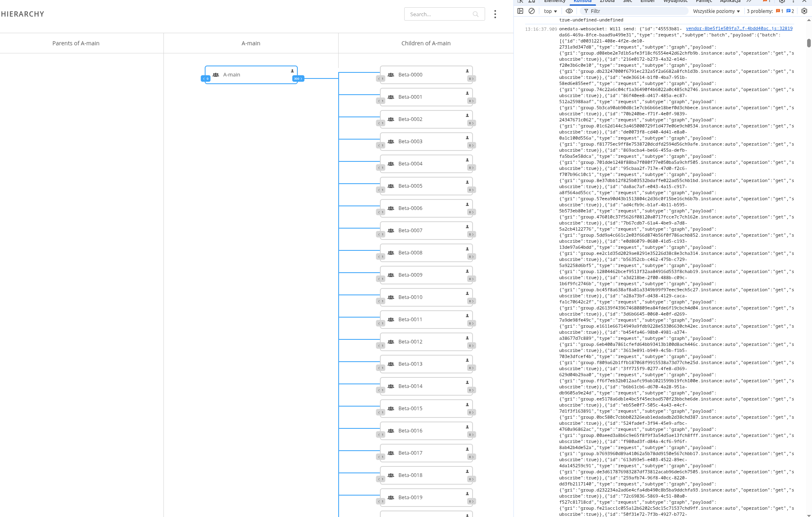
Task: Show the console sidebar panel
Action: tap(520, 11)
